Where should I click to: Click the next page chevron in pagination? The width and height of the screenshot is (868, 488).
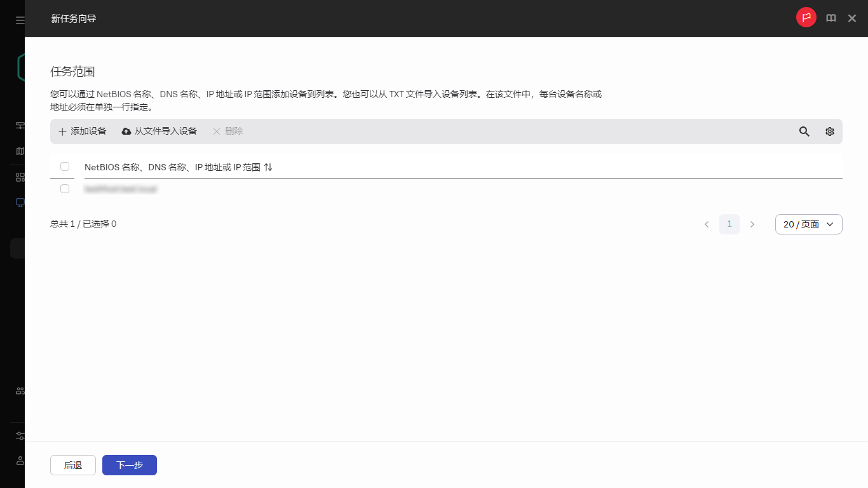752,224
